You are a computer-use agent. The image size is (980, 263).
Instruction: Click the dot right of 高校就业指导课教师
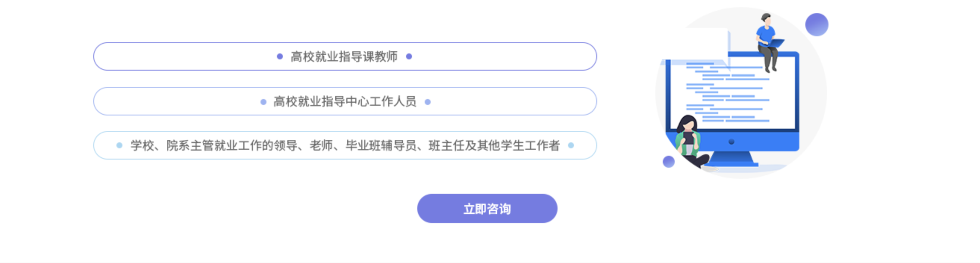coord(409,57)
